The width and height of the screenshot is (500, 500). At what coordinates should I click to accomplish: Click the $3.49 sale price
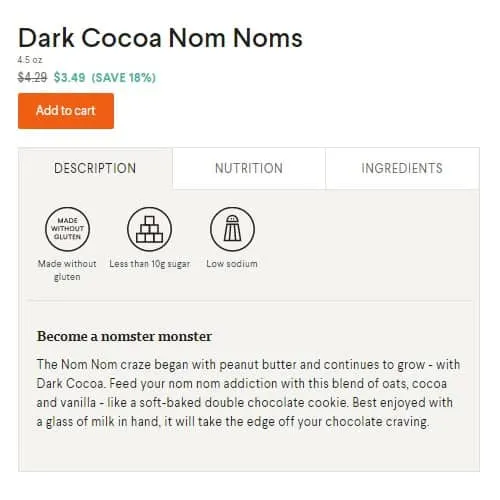(70, 77)
